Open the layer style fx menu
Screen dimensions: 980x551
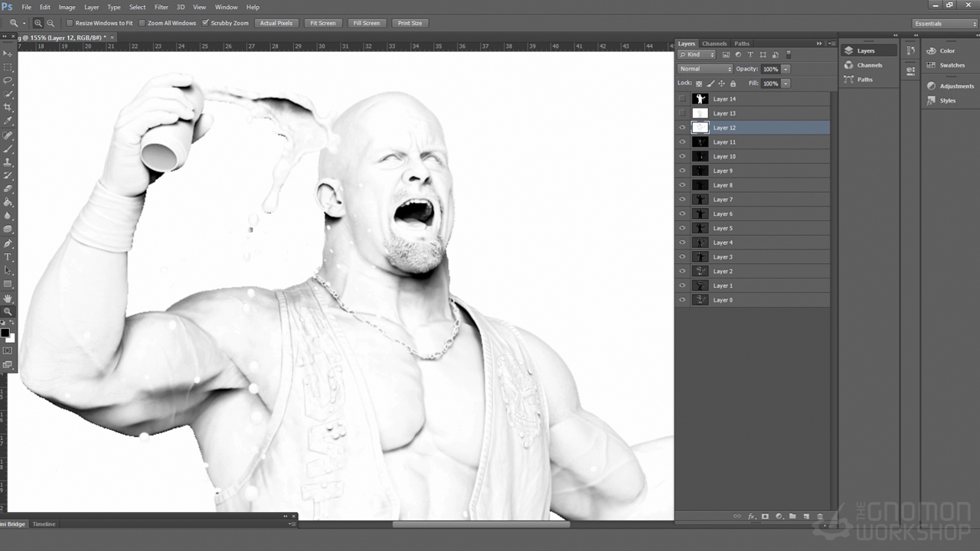(751, 517)
